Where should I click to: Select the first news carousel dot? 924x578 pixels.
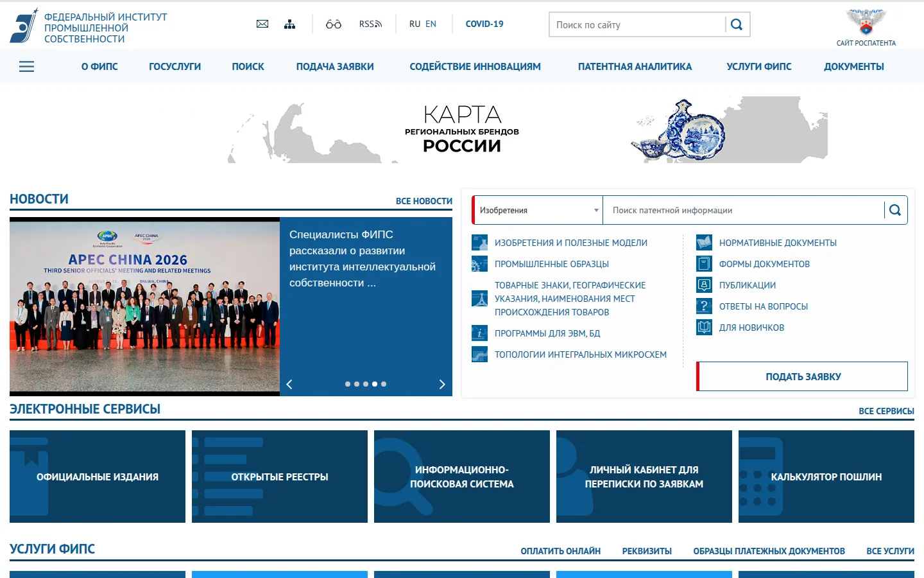(x=348, y=384)
